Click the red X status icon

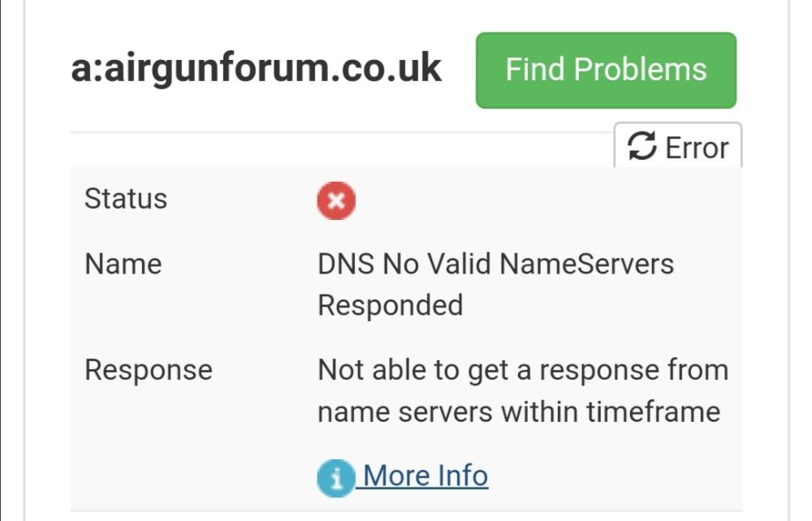coord(336,200)
